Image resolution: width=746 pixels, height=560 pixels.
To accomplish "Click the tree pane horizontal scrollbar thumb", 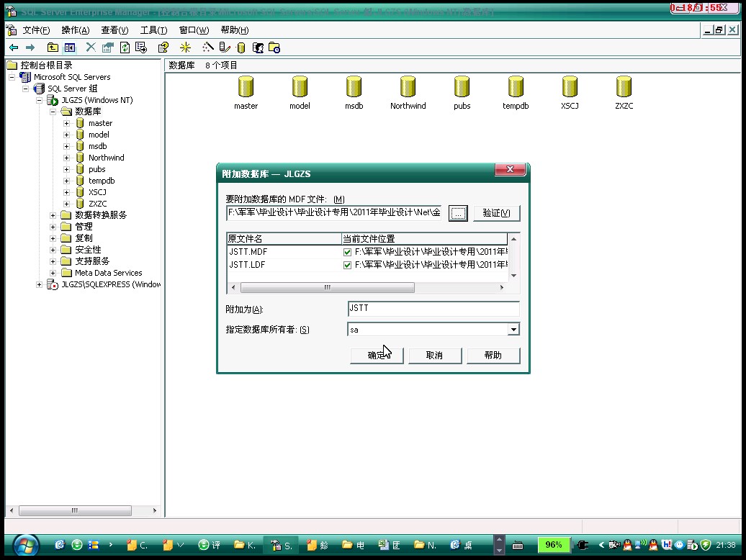I will pyautogui.click(x=75, y=510).
